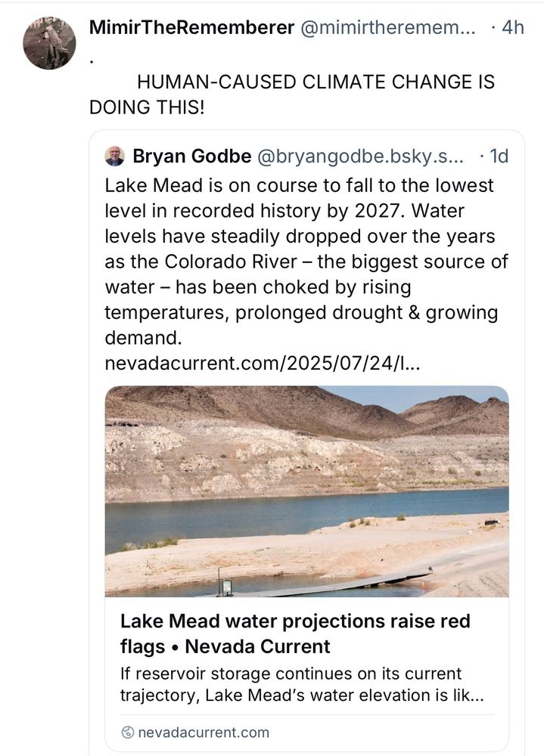544x756 pixels.
Task: Click the MimirTheRememberer display name
Action: tap(191, 28)
